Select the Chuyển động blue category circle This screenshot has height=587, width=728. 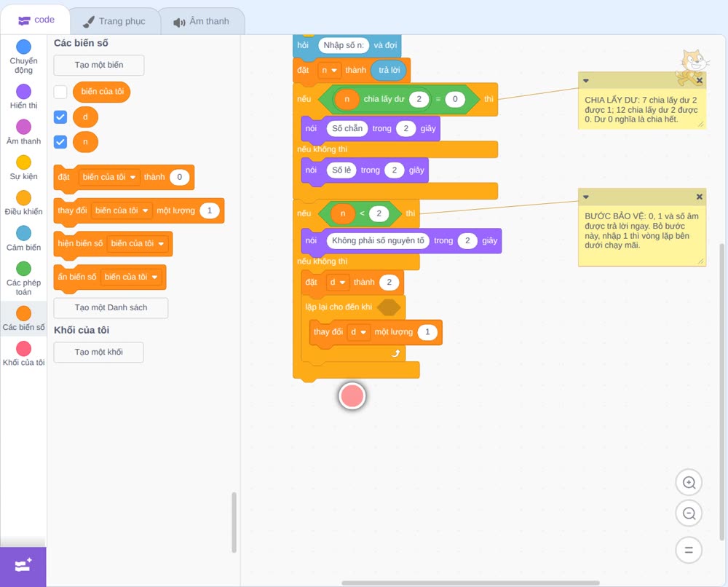pyautogui.click(x=24, y=47)
